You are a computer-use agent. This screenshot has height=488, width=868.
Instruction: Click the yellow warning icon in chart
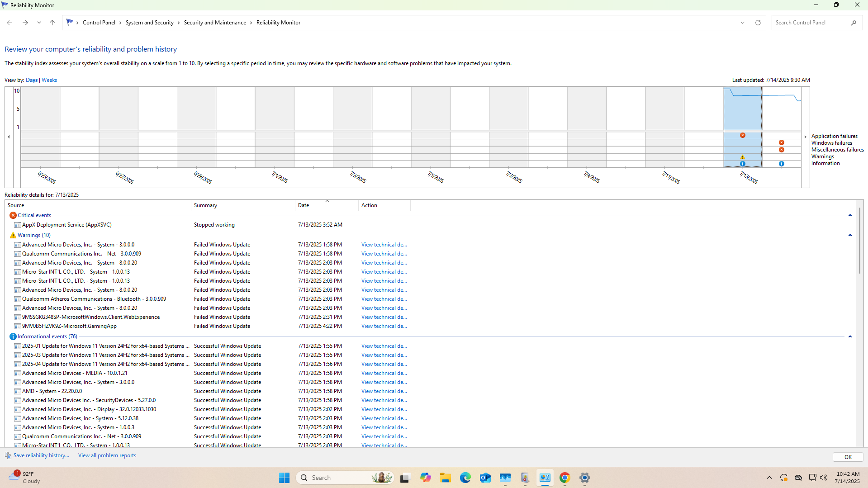(742, 157)
